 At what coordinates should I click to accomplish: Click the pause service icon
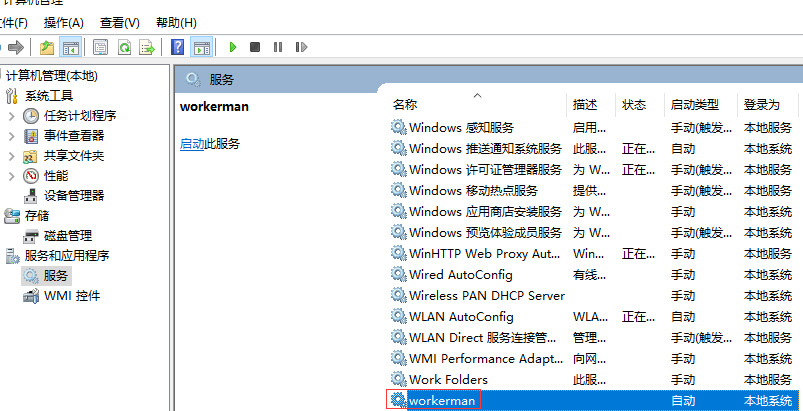coord(278,48)
